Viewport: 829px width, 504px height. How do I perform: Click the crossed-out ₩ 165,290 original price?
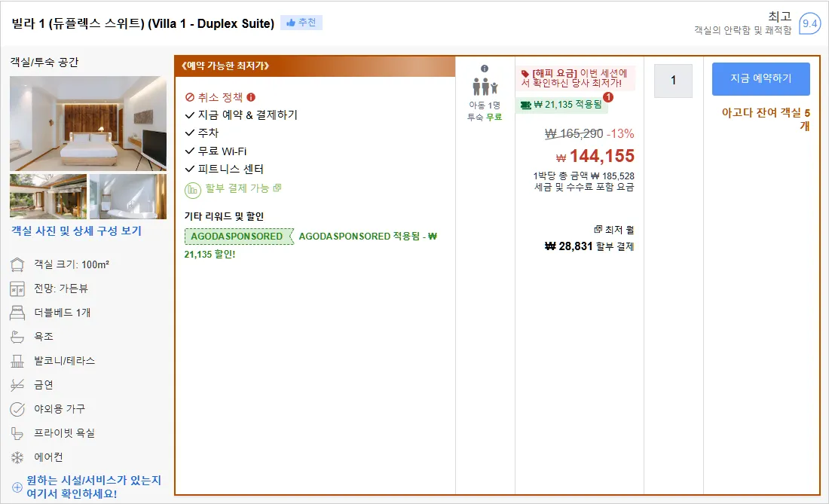[574, 133]
